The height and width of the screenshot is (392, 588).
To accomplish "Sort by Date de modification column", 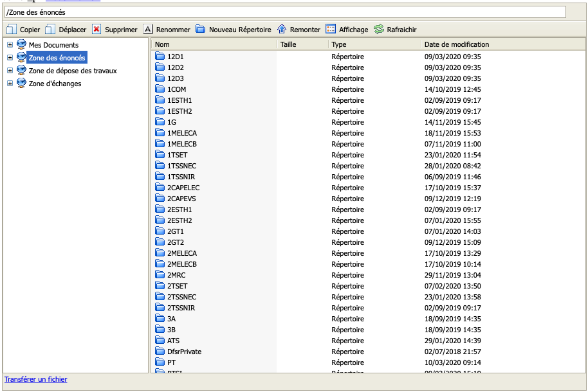I will pyautogui.click(x=457, y=44).
